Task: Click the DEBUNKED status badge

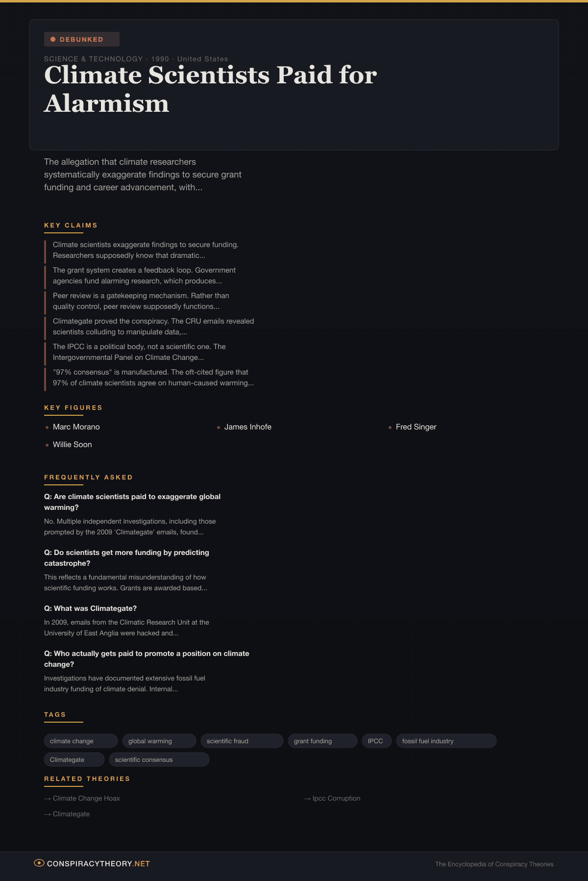Action: coord(82,39)
